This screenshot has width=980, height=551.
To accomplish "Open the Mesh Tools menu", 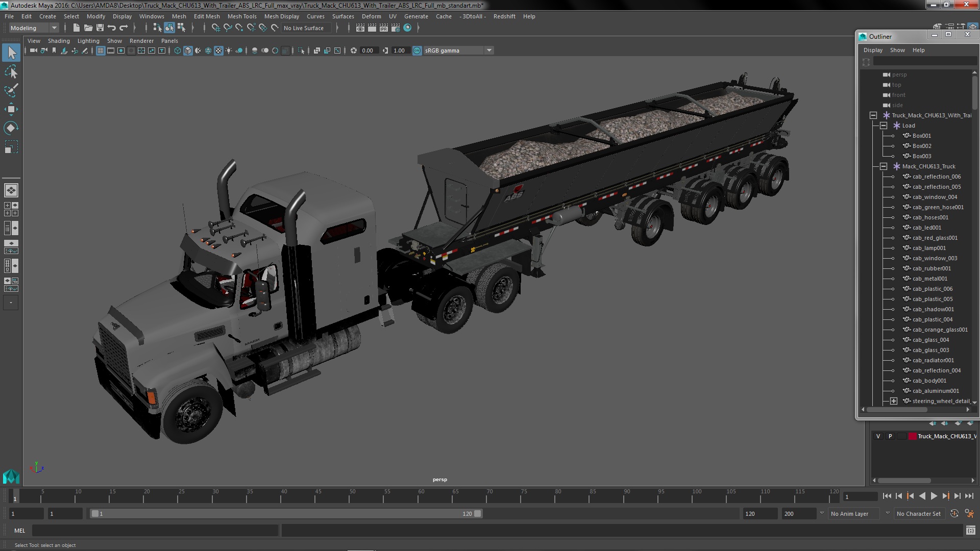I will (242, 16).
